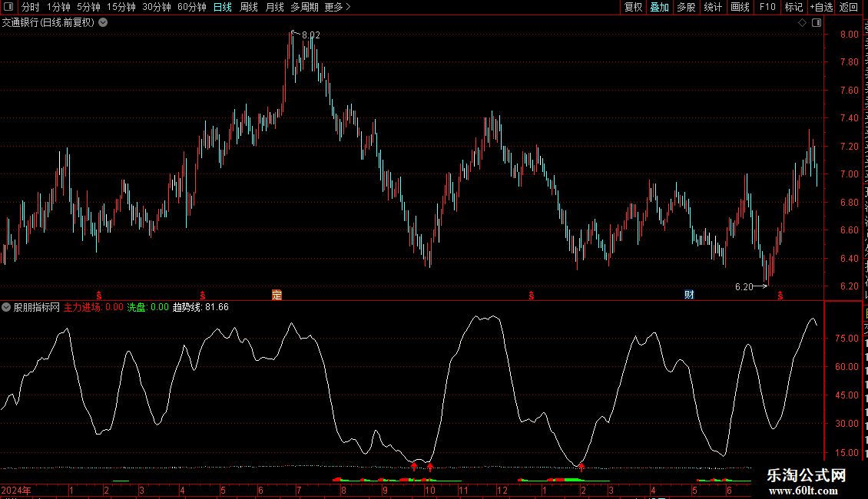The width and height of the screenshot is (868, 499).
Task: Click the 叠加 overlay button
Action: 659,7
